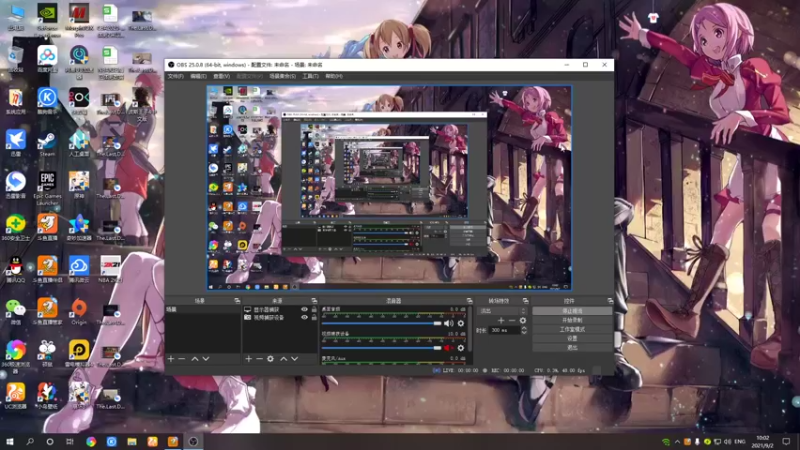Add a new scene with the plus button
800x450 pixels.
[x=171, y=359]
